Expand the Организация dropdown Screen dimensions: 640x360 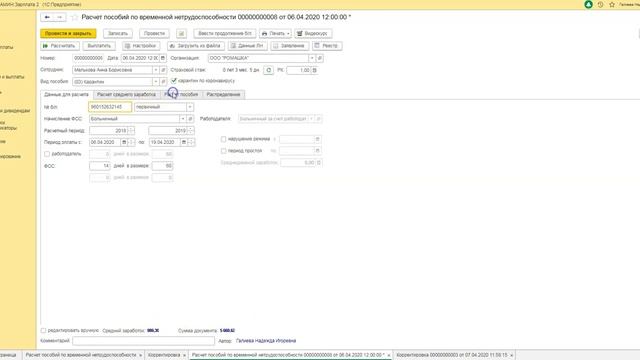[312, 58]
